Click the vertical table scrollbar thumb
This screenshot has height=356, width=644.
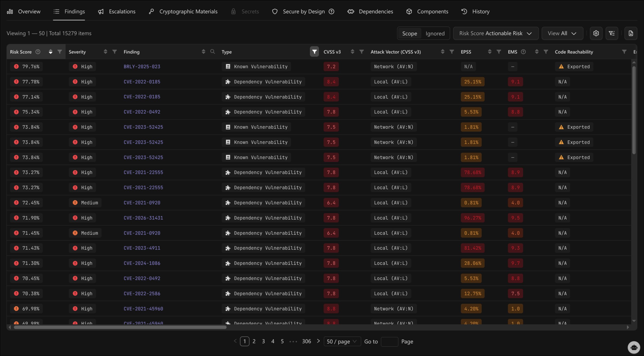click(x=634, y=110)
